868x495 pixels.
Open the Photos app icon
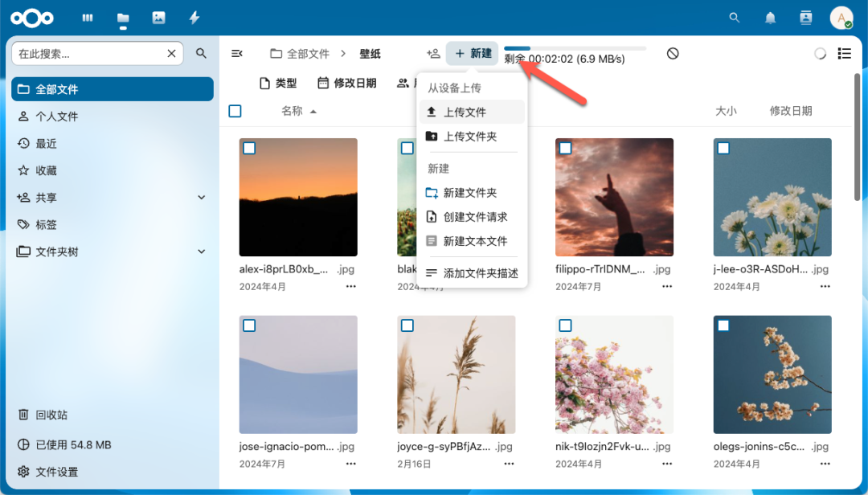pyautogui.click(x=158, y=18)
